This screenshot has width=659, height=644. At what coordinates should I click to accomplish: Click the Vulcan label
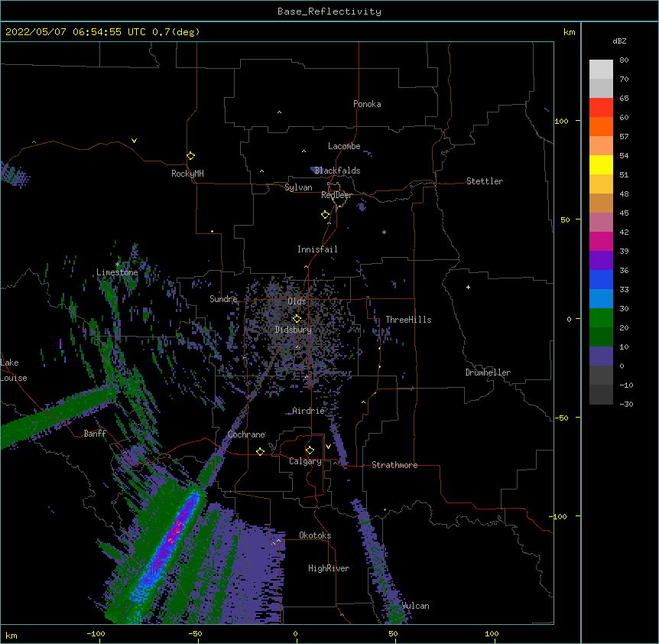click(x=416, y=606)
